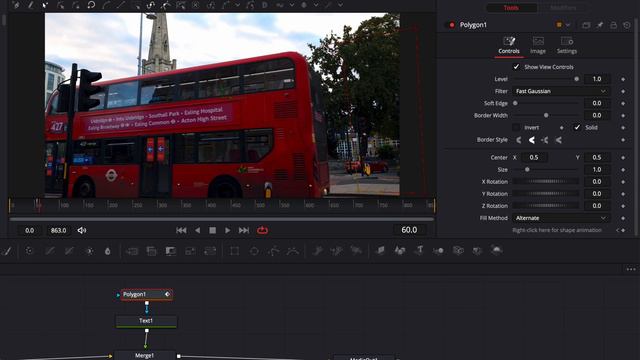Open the Fill Method dropdown set to Alternate

tap(561, 218)
